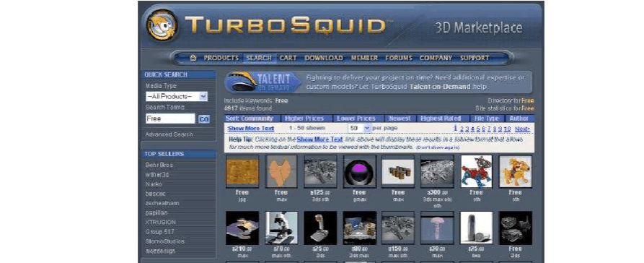This screenshot has height=263, width=644.
Task: Select top seller Behr Bros
Action: (159, 165)
